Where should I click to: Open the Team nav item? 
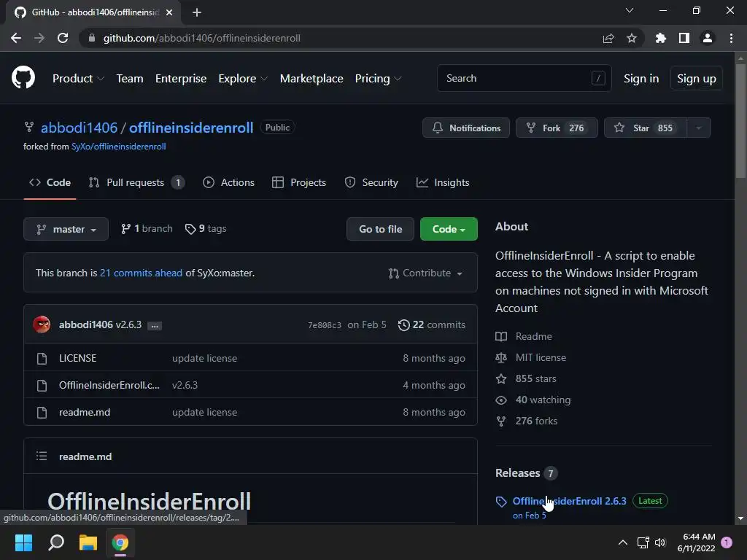(x=130, y=79)
